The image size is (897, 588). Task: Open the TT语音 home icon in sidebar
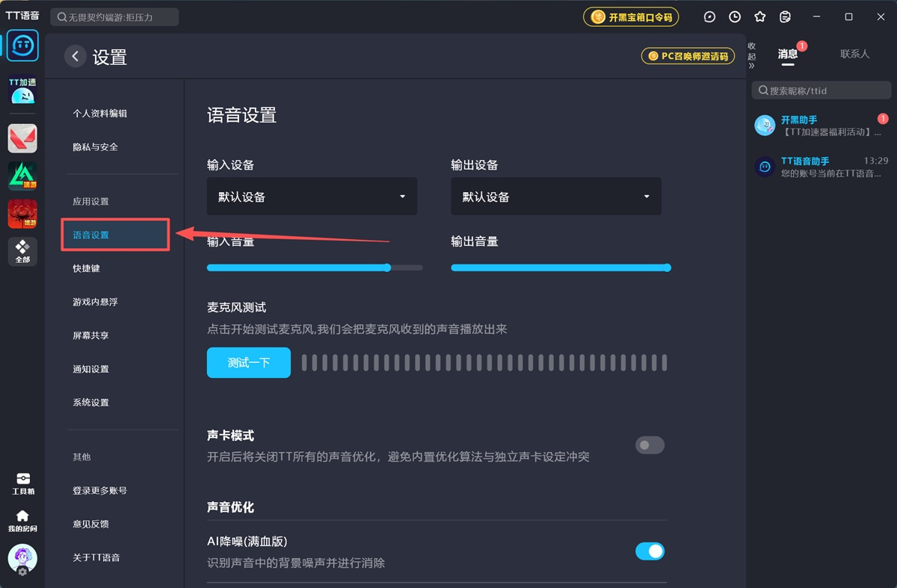click(22, 45)
